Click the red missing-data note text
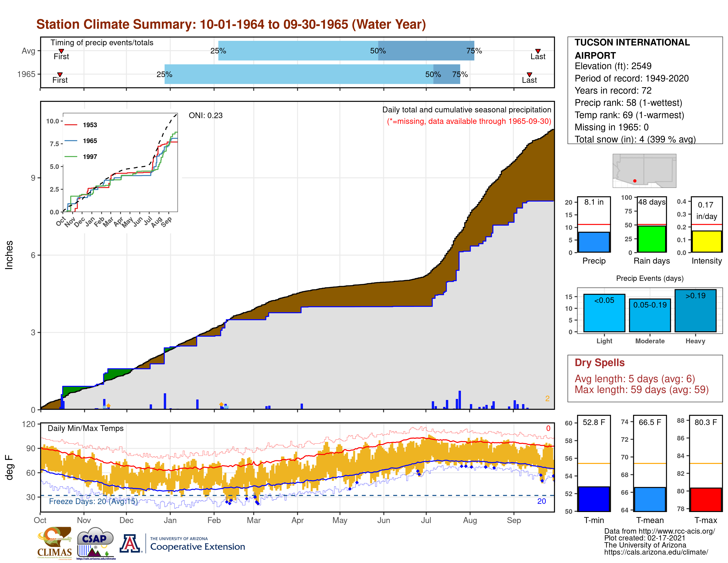Viewport: 728px width, 563px height. click(469, 121)
